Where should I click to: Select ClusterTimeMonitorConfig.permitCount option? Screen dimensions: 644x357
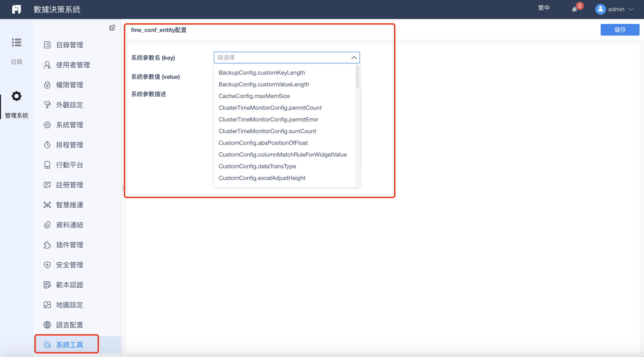284,108
